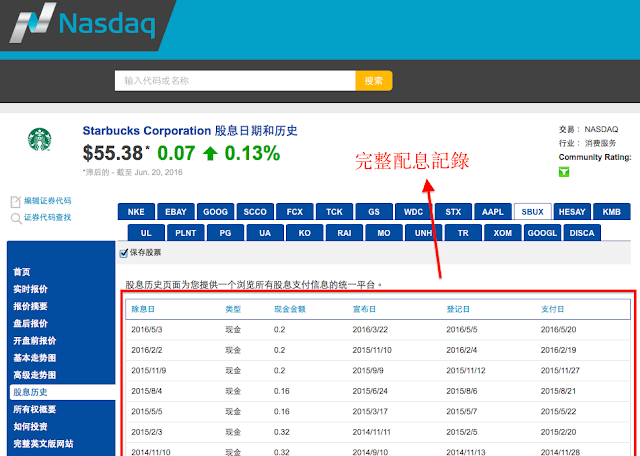Open the PLNT ticker tab
Screen dimensions: 640x456
186,233
